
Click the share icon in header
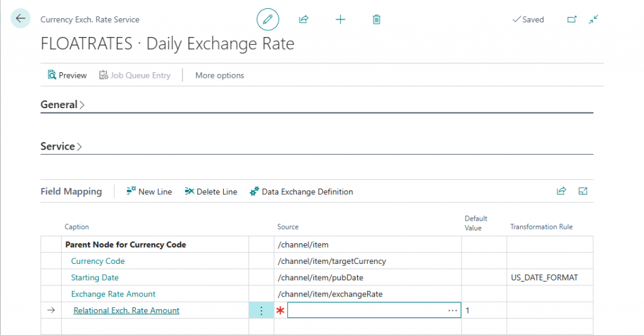[304, 19]
